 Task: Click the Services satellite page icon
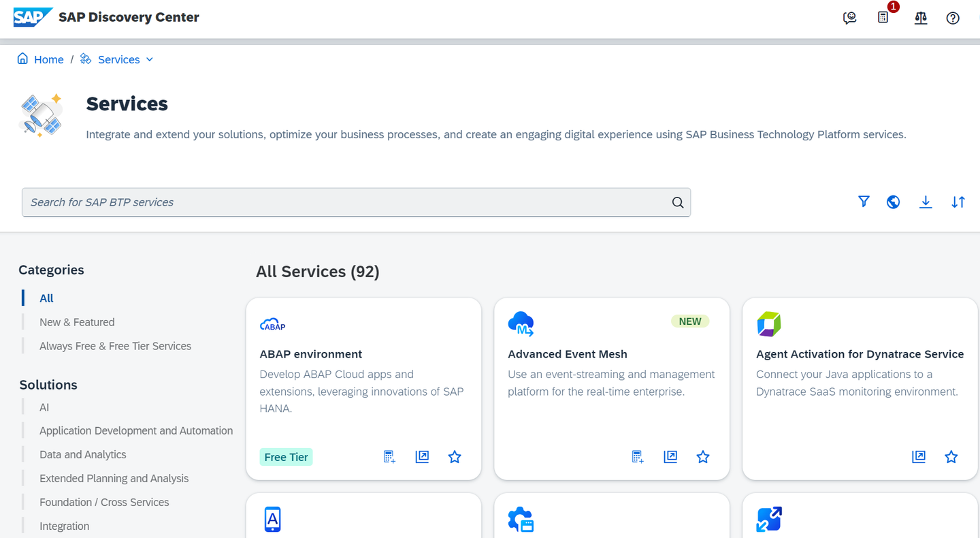click(x=42, y=116)
